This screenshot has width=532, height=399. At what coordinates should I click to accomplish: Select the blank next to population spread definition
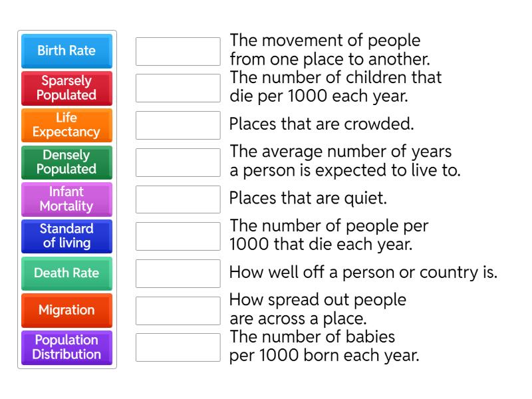click(x=176, y=310)
